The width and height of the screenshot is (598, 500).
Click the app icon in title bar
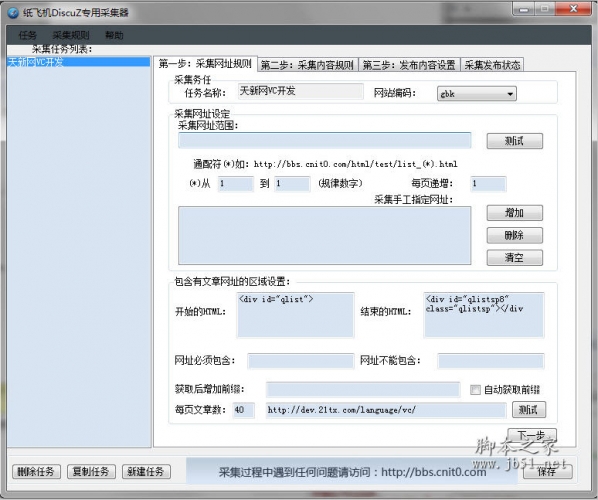click(13, 13)
